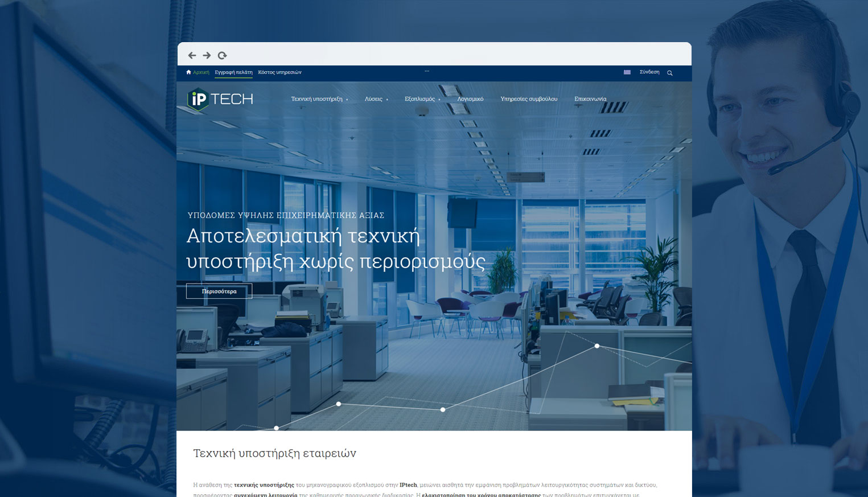Click the browser forward arrow

(207, 55)
